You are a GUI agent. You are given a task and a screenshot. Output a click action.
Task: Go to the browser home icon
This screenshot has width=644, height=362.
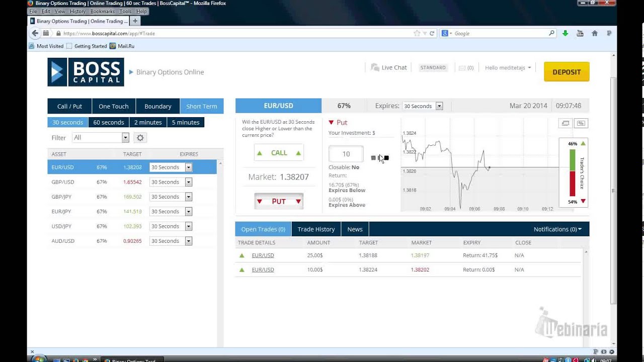[x=594, y=33]
